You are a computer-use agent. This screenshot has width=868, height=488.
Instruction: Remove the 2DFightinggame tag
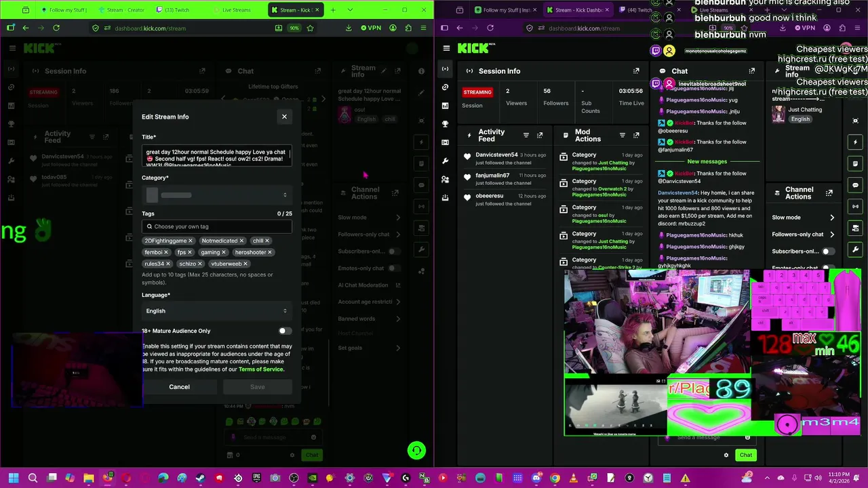191,241
